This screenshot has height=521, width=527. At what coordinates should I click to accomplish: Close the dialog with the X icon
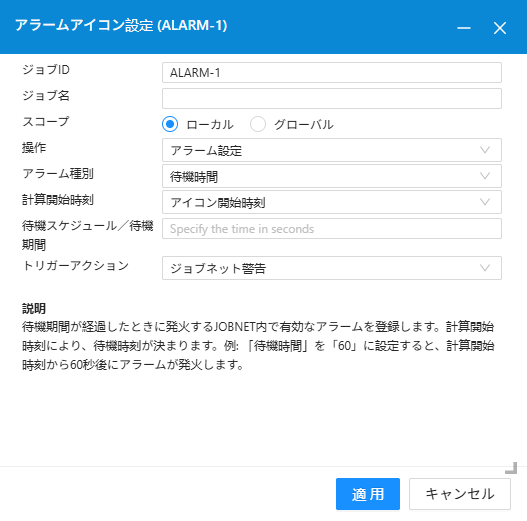point(500,28)
